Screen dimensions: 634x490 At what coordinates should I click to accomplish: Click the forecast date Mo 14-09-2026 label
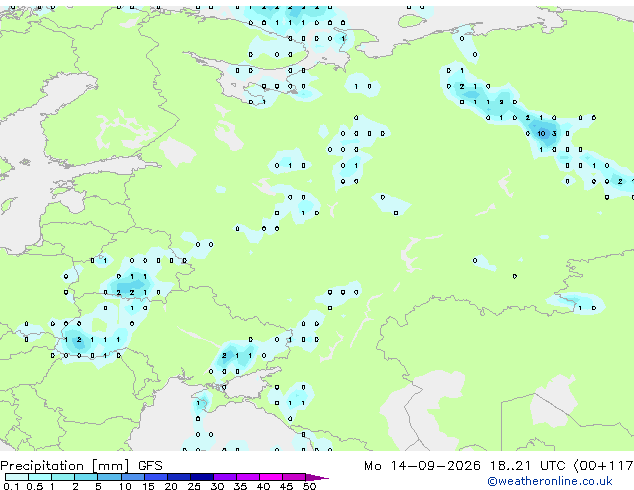coord(422,466)
